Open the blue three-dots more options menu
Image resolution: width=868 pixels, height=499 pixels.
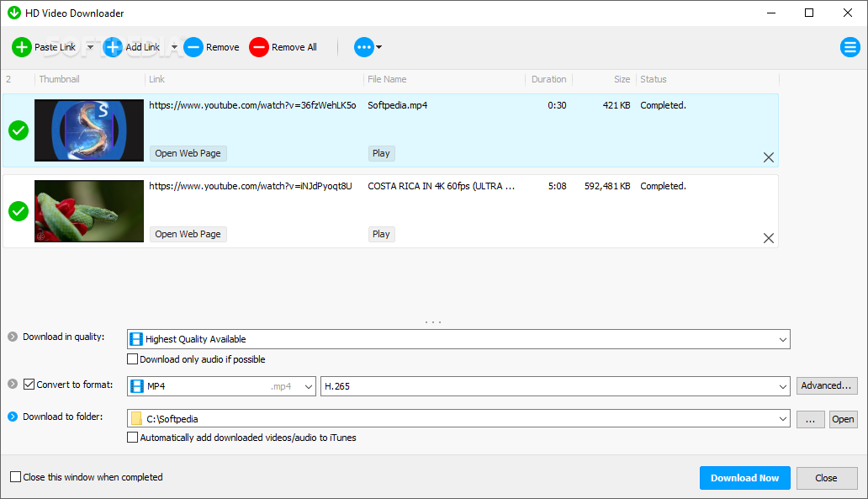click(368, 47)
